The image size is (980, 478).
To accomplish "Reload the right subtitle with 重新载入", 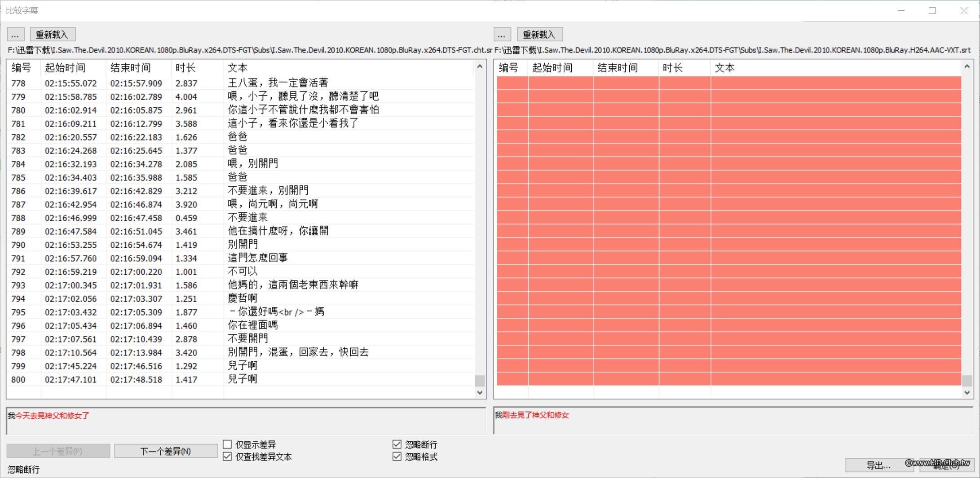I will (x=539, y=34).
